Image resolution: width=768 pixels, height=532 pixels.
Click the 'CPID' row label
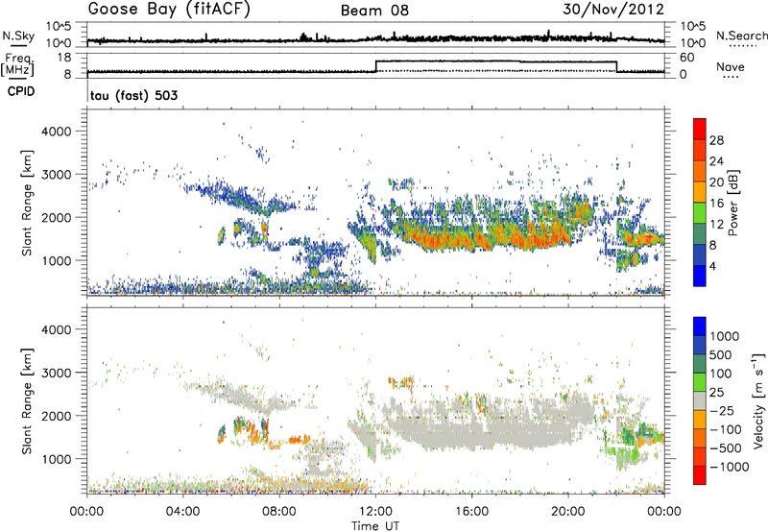coord(21,91)
